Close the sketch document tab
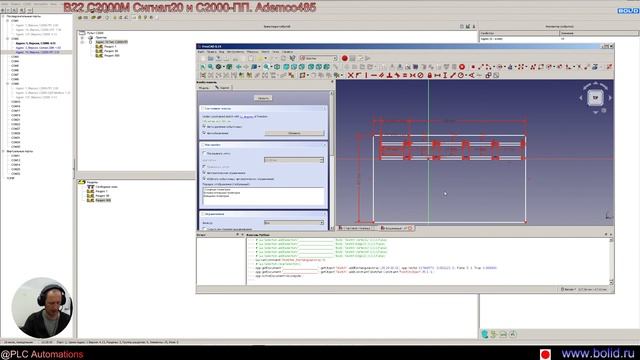This screenshot has width=640, height=360. tap(410, 228)
